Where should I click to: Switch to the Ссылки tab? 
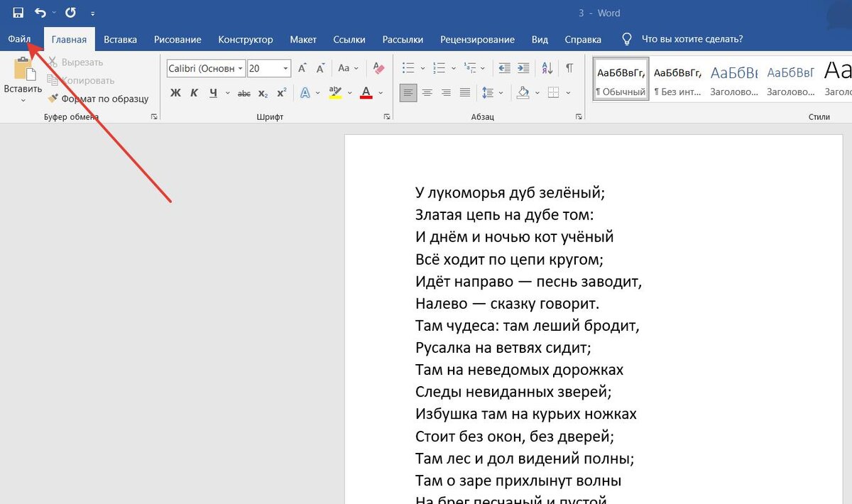(x=349, y=40)
